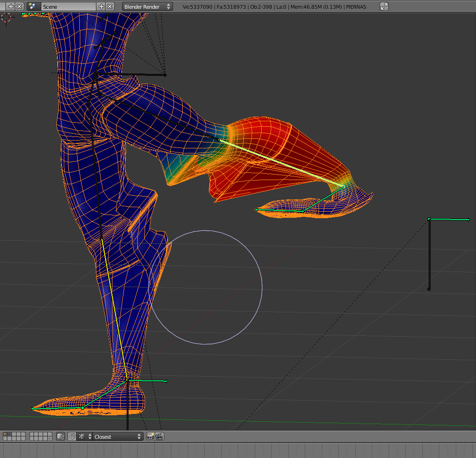Toggle the first layer button in the layer grid
The height and width of the screenshot is (458, 476).
(5, 434)
